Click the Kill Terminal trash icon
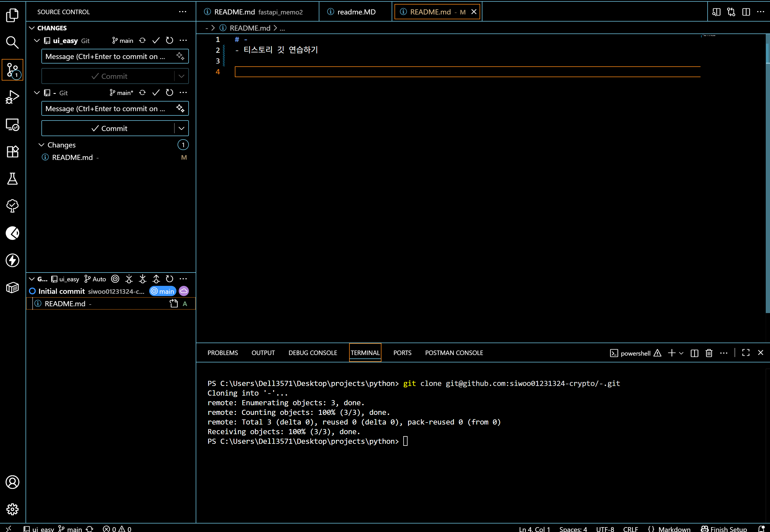This screenshot has height=532, width=770. [x=709, y=353]
